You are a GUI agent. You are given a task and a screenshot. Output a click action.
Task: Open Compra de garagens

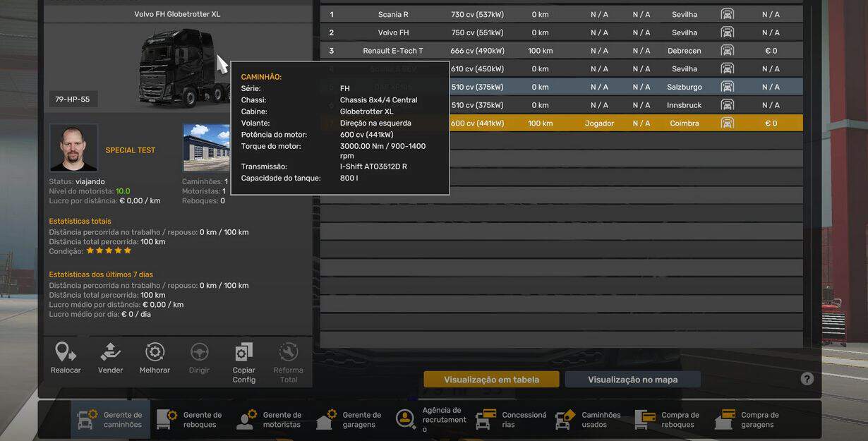point(747,420)
